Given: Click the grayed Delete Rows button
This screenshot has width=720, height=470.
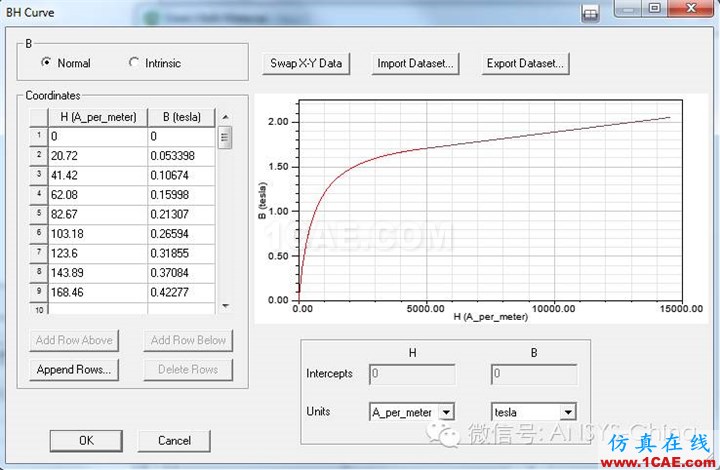Looking at the screenshot, I should [x=188, y=369].
